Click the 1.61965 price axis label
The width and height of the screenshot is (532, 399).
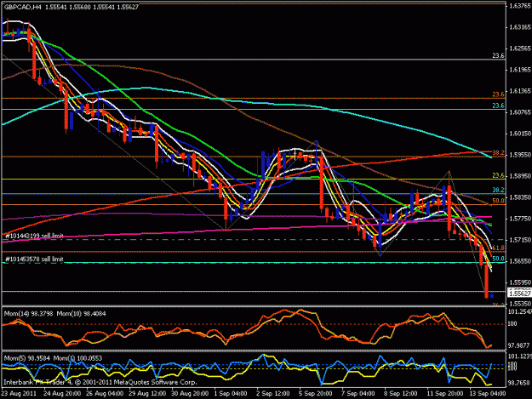pyautogui.click(x=520, y=70)
